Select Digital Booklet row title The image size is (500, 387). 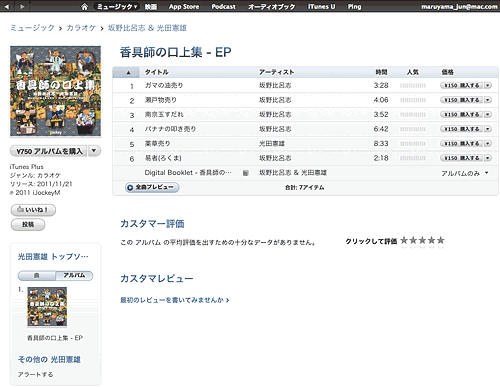click(188, 173)
